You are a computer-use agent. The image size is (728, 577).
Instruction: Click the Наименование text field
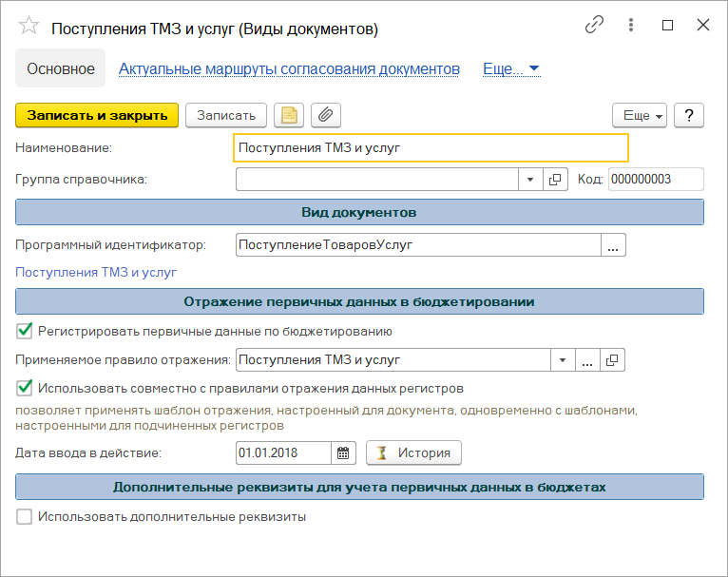click(x=430, y=148)
